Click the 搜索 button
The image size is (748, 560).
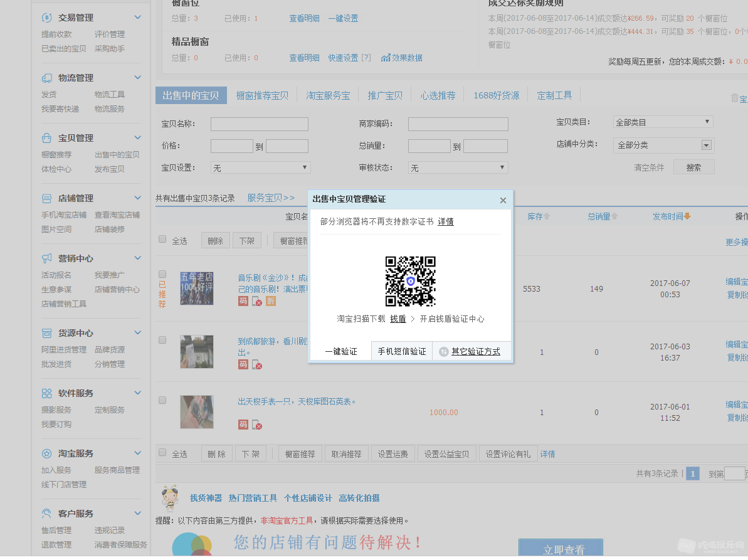click(x=693, y=168)
